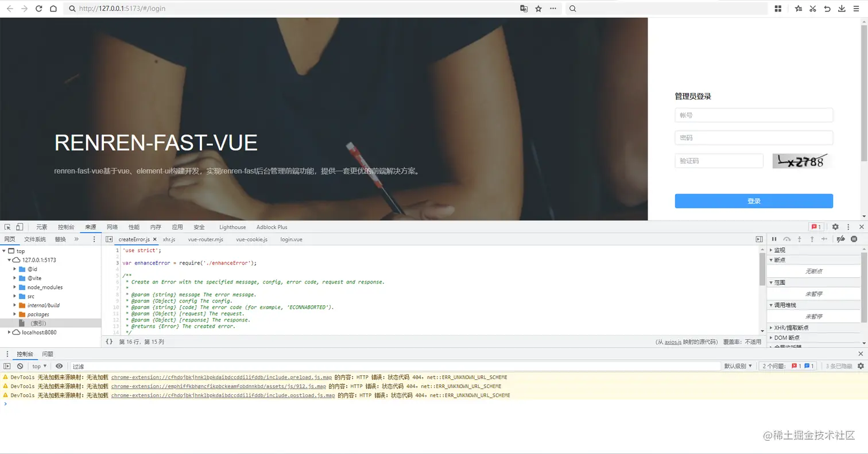This screenshot has height=454, width=868.
Task: Focus the 帐号 account input field
Action: (754, 115)
